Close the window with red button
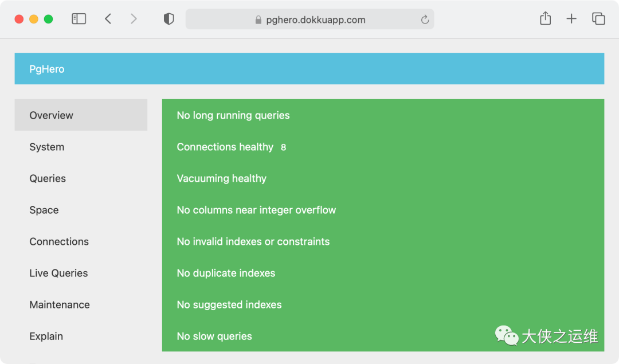This screenshot has height=364, width=619. [19, 19]
